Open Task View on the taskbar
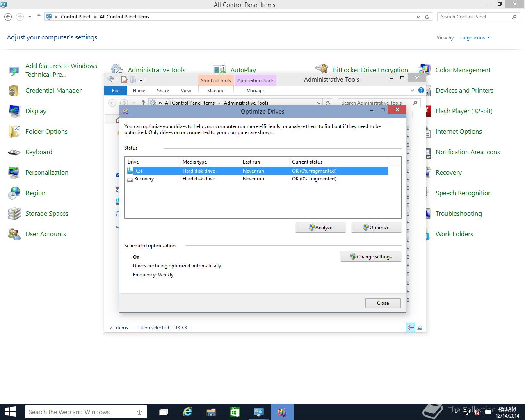 pyautogui.click(x=164, y=412)
